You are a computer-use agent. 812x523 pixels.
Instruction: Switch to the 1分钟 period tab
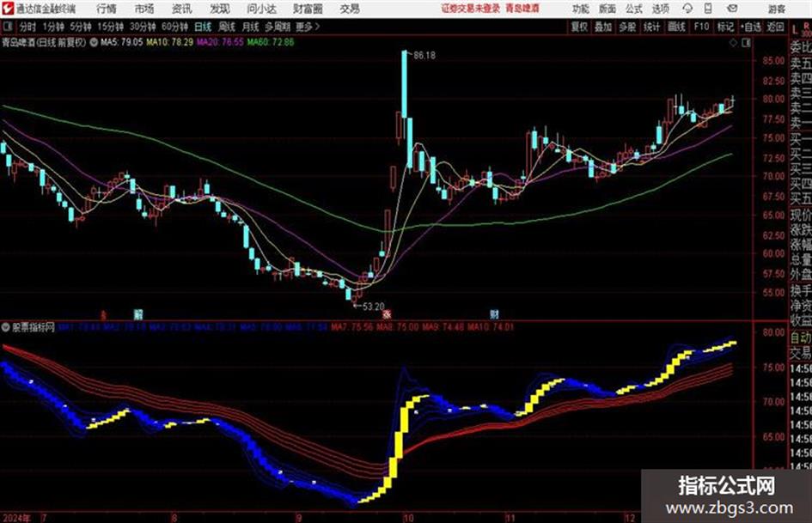(x=53, y=27)
